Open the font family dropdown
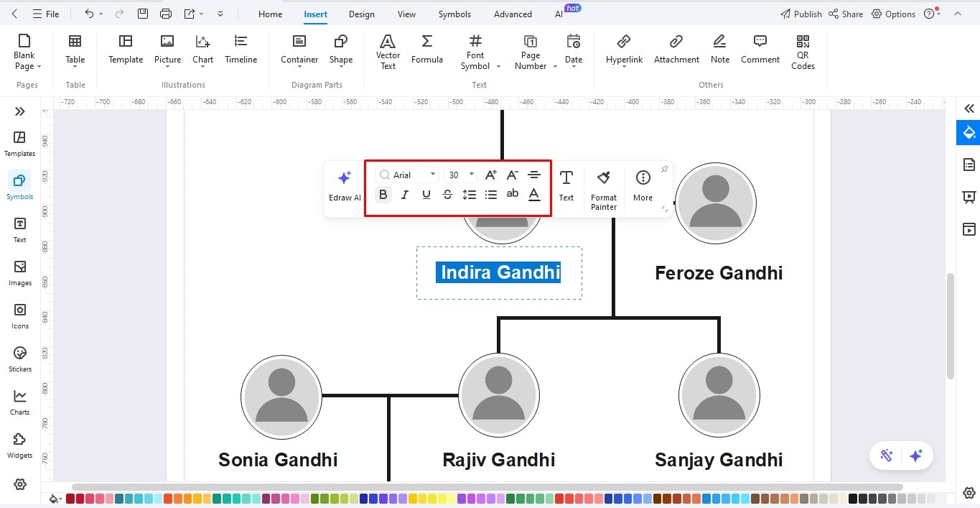 point(433,174)
